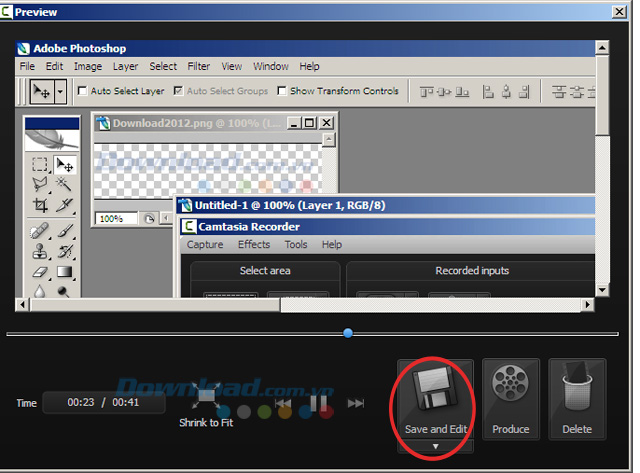Select the Dodge tool
Viewport: 640px width, 473px height.
[63, 291]
